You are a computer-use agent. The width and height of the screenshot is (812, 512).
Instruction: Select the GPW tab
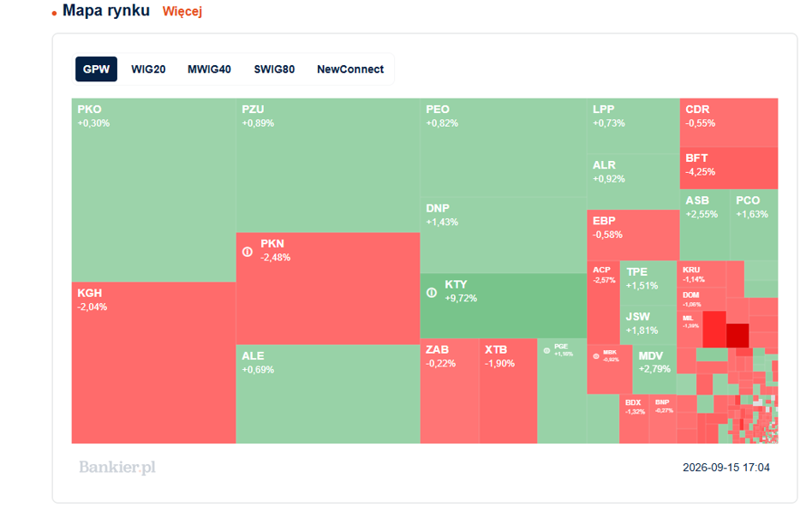[96, 69]
